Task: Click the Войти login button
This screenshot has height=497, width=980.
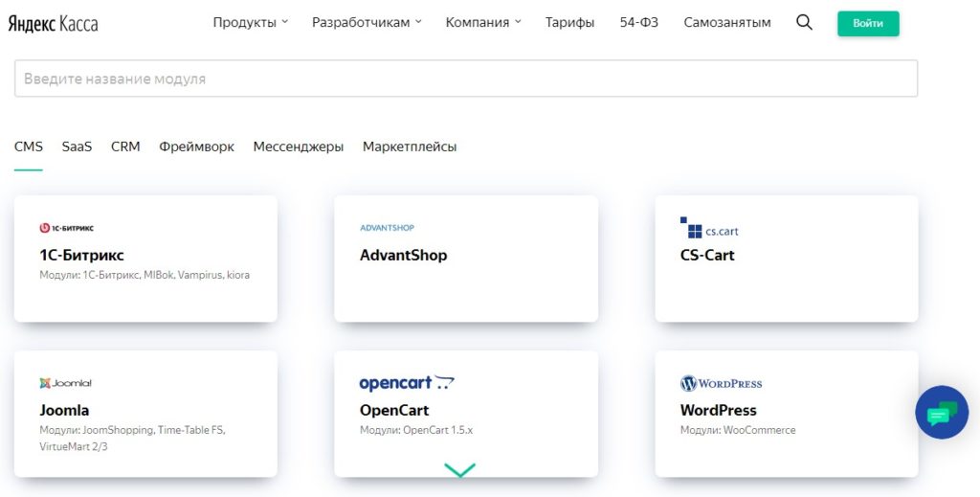Action: coord(868,24)
